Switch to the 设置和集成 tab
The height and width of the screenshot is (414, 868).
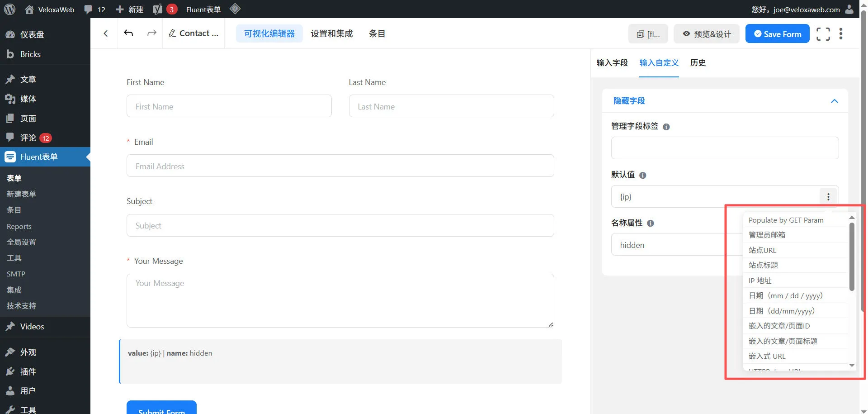pos(331,33)
